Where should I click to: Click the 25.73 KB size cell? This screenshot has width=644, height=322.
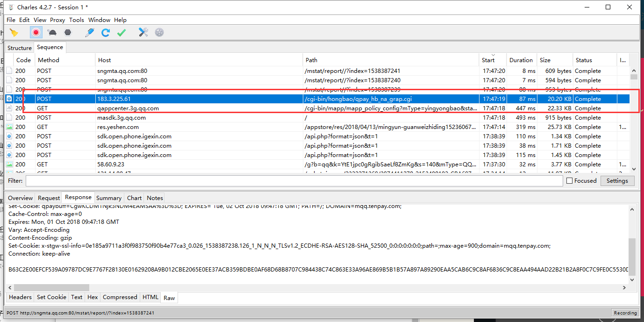555,127
